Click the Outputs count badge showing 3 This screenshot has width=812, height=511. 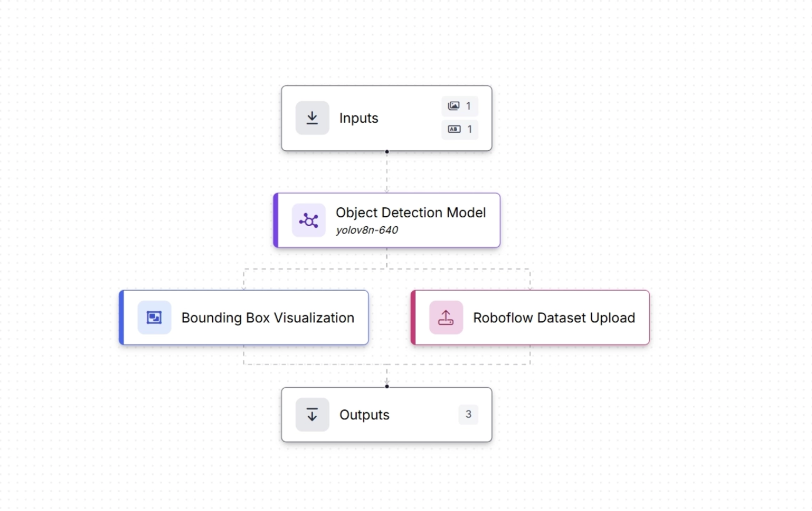(468, 414)
